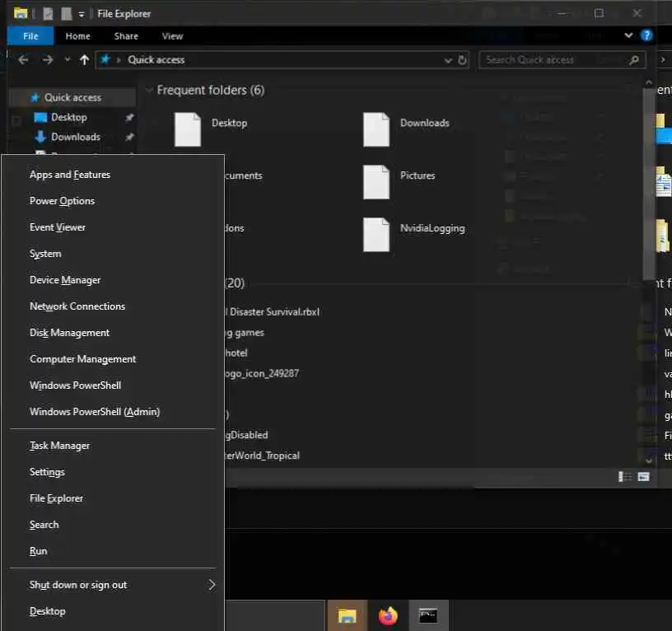Select the Downloads frequent folder icon
Image resolution: width=672 pixels, height=631 pixels.
click(376, 129)
